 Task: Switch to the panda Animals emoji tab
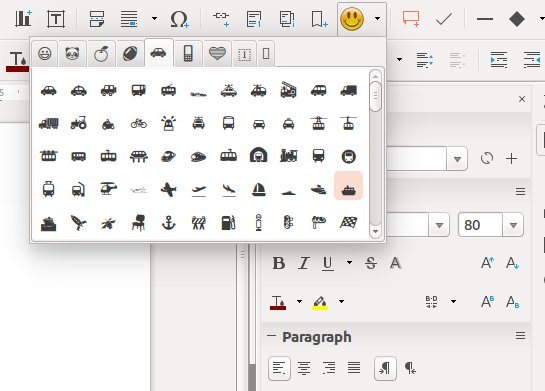point(72,54)
